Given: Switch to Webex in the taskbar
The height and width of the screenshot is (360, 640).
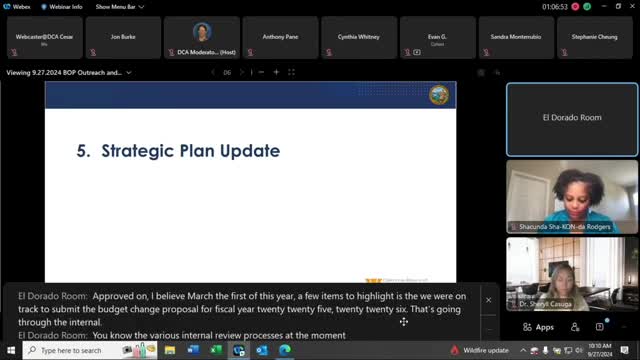Looking at the screenshot, I should [x=239, y=350].
